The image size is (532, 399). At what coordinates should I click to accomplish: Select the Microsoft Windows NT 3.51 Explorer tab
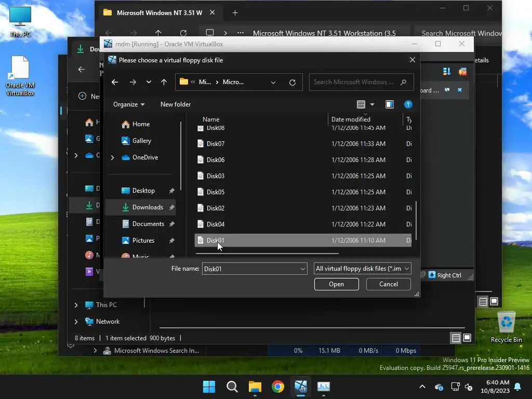pyautogui.click(x=159, y=13)
